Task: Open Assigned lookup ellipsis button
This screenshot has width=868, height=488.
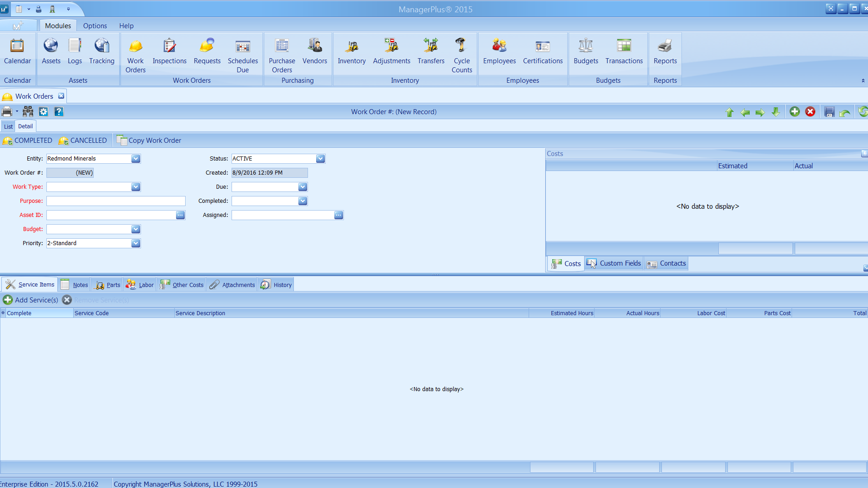Action: click(x=338, y=215)
